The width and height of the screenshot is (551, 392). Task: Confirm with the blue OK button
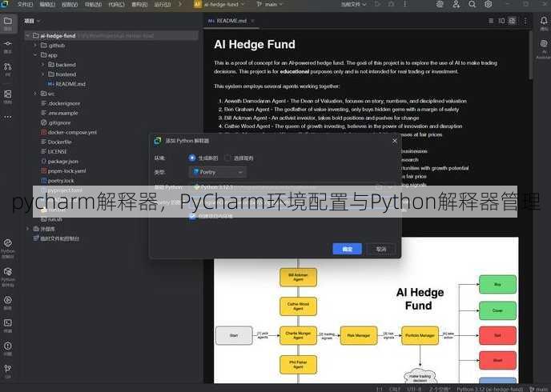point(348,249)
